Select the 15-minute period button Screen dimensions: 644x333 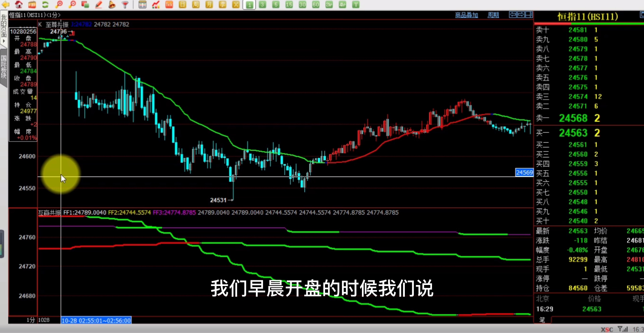click(289, 4)
